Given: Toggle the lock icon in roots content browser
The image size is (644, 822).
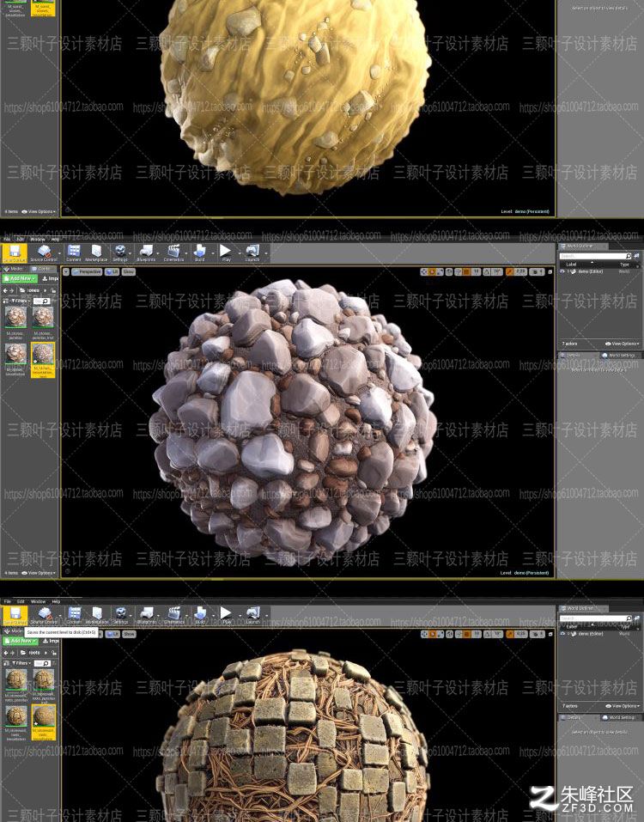Looking at the screenshot, I should pyautogui.click(x=53, y=653).
